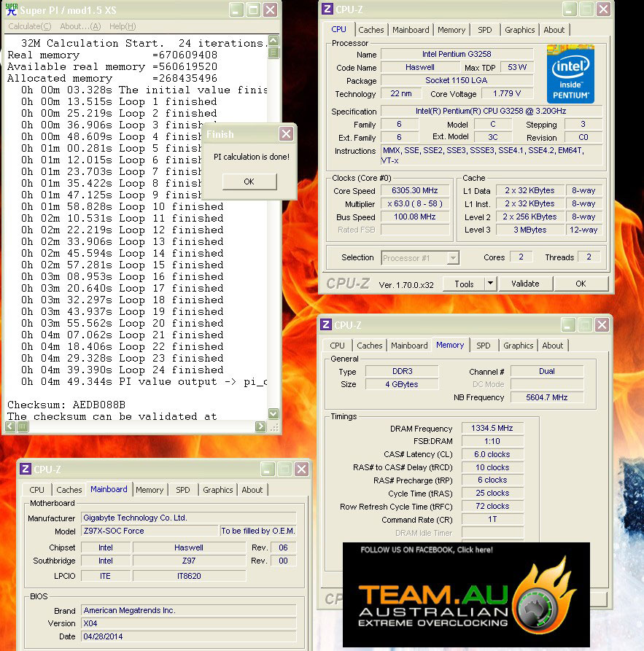Select Caches tab in CPU-Z Mainboard window

(69, 490)
